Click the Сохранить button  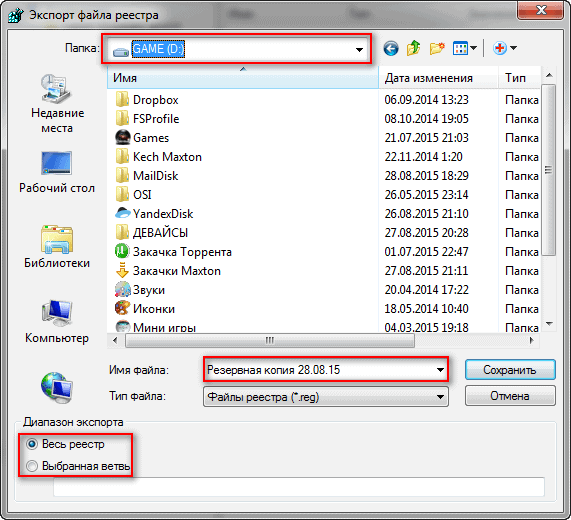[510, 370]
